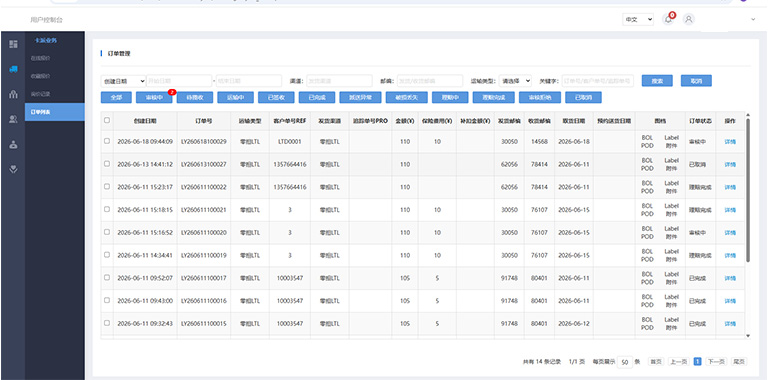
Task: Go to 下一页 next page
Action: tap(716, 362)
